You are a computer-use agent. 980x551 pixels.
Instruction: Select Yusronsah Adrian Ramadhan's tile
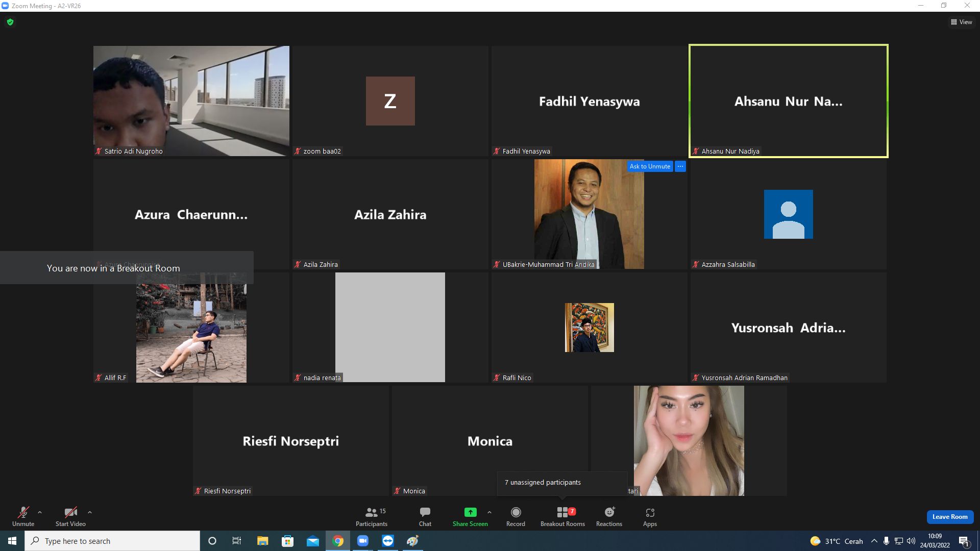click(789, 328)
